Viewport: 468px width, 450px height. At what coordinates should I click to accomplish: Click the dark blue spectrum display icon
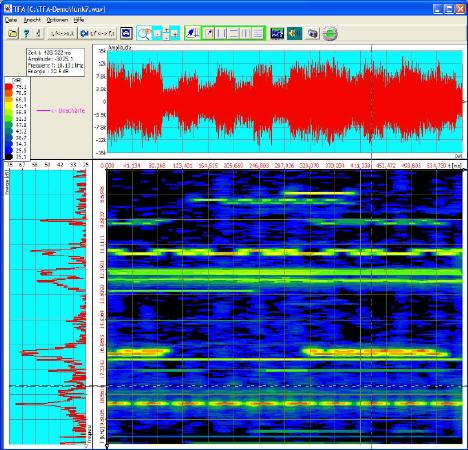click(277, 33)
